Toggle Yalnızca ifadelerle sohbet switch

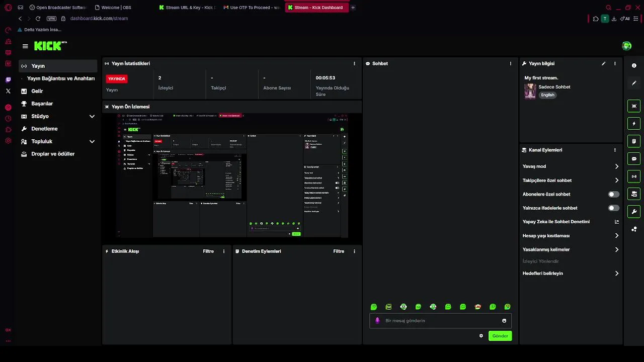click(x=614, y=208)
